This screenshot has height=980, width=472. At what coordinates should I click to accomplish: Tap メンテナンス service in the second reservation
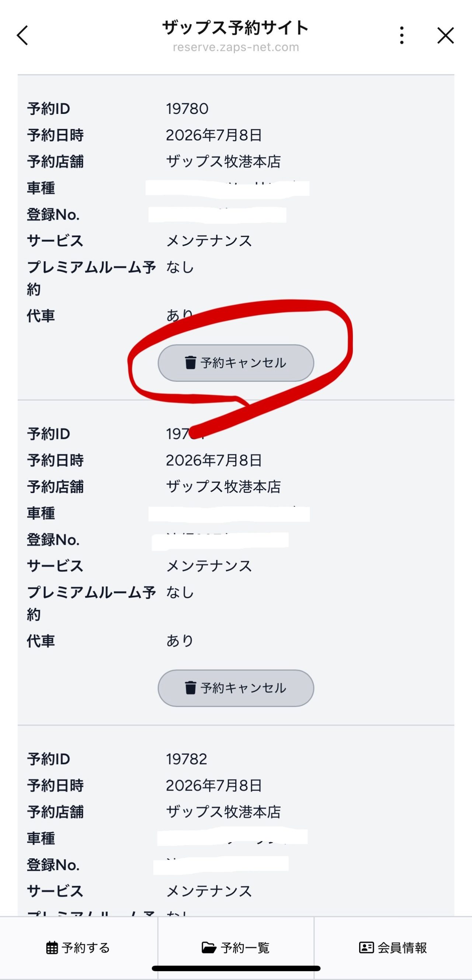click(209, 566)
